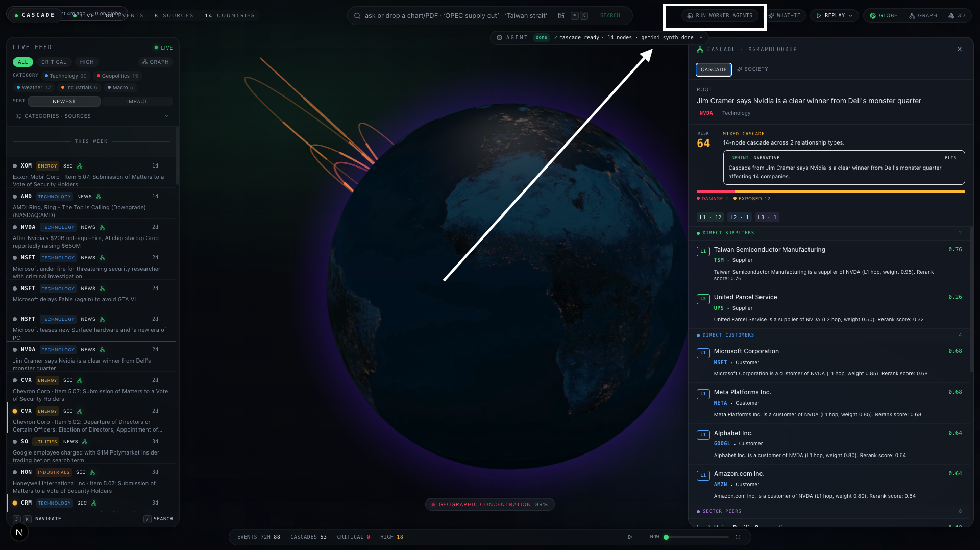Filter cascade by the L1 · 12 chip
This screenshot has width=980, height=550.
point(710,218)
